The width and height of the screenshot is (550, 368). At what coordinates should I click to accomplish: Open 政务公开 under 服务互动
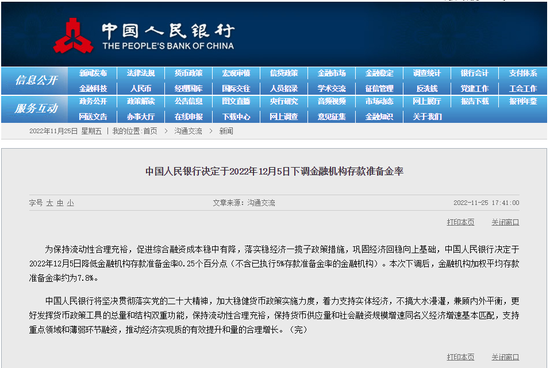click(93, 101)
